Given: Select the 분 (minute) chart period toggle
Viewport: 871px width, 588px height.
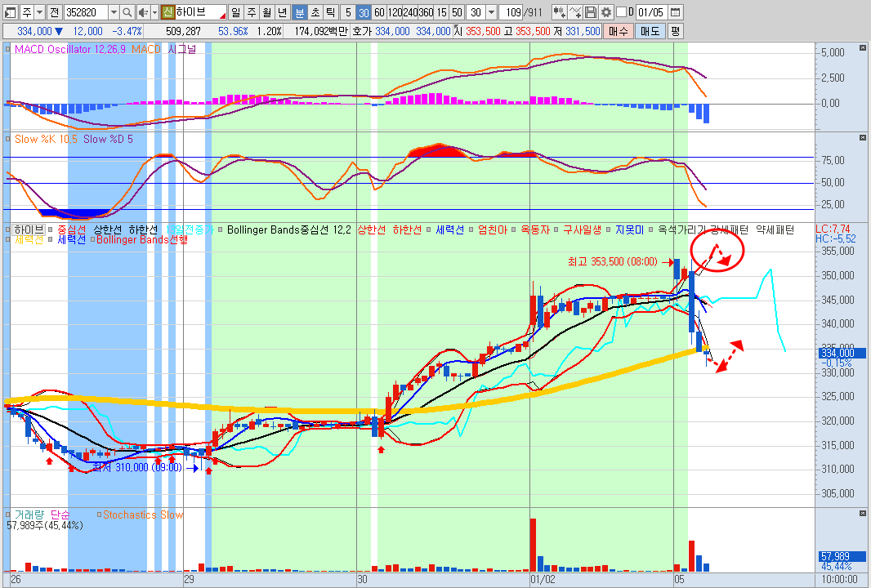Looking at the screenshot, I should click(x=299, y=12).
